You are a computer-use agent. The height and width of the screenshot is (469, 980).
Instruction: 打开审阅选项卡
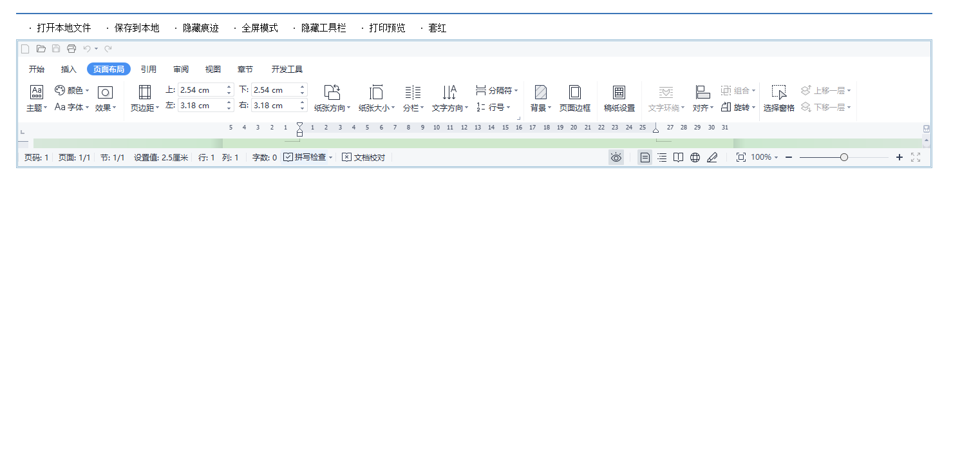180,69
